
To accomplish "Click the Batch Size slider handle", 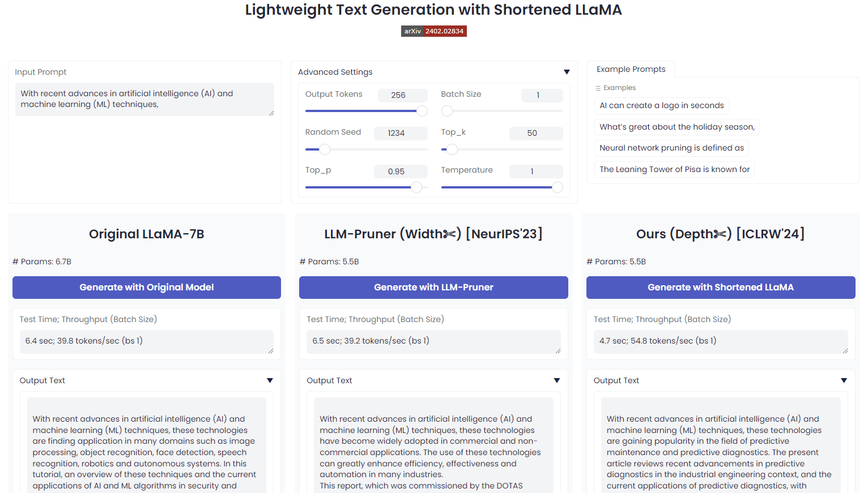I will (447, 111).
